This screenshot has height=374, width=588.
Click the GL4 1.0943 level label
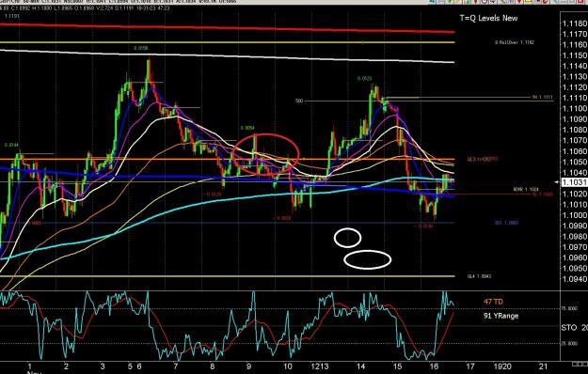pyautogui.click(x=479, y=276)
